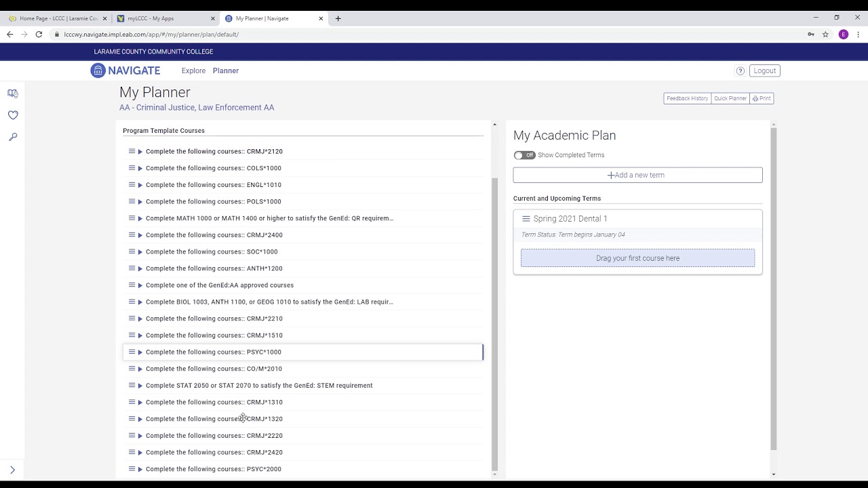The height and width of the screenshot is (488, 868).
Task: Toggle Show Completed Terms switch
Action: 524,155
